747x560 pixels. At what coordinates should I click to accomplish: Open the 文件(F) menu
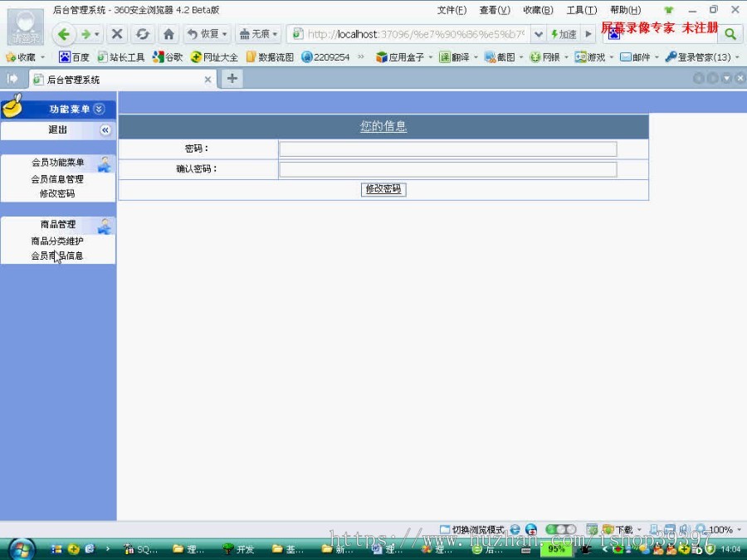coord(452,10)
